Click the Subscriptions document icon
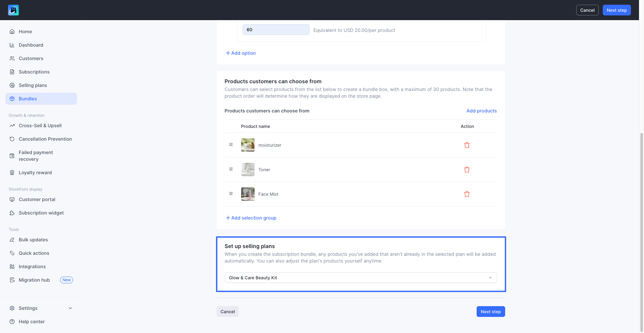644x333 pixels. [x=12, y=72]
